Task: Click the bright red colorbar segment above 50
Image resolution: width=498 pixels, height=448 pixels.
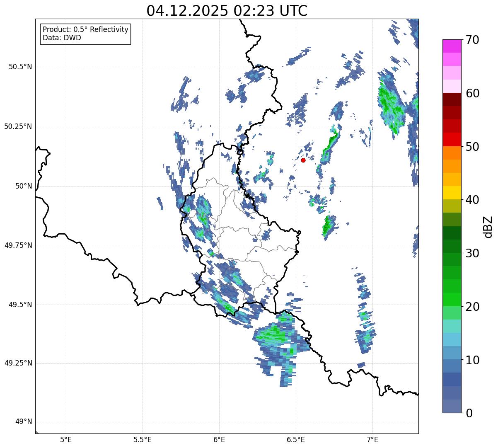Action: (x=452, y=139)
